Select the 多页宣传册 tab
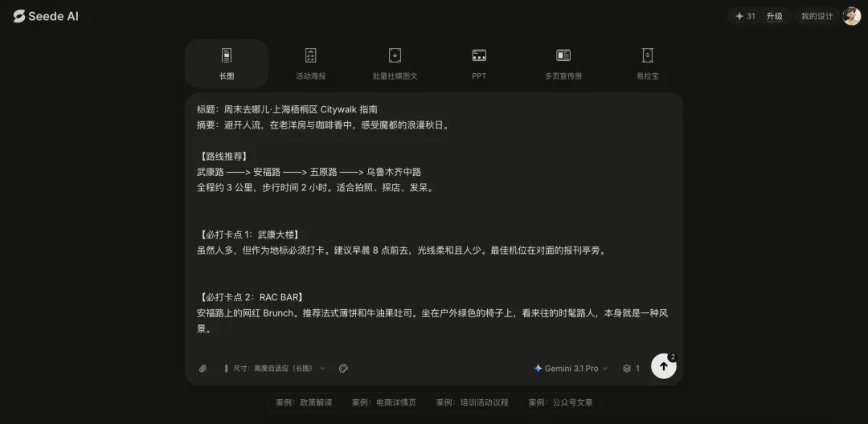Image resolution: width=868 pixels, height=424 pixels. (x=563, y=63)
